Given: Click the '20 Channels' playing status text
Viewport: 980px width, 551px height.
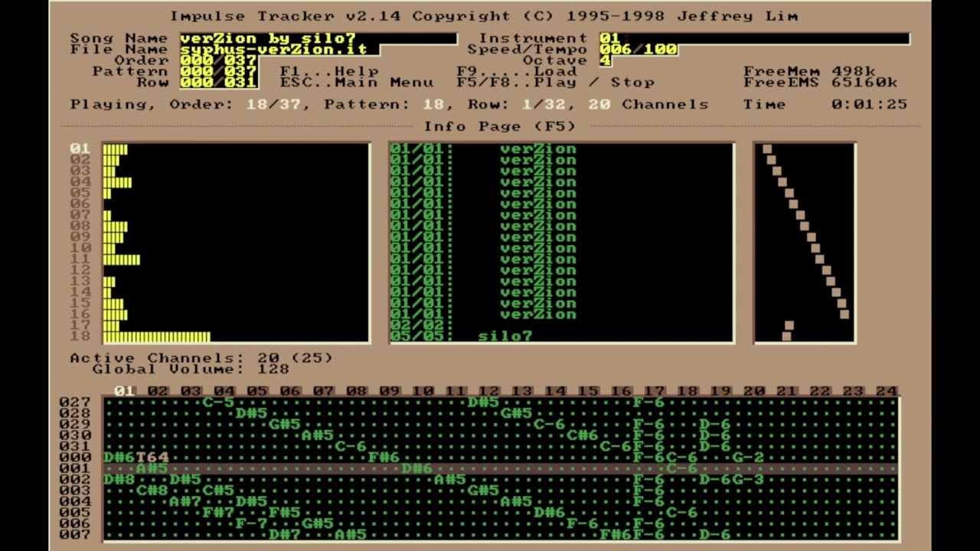Looking at the screenshot, I should point(648,104).
